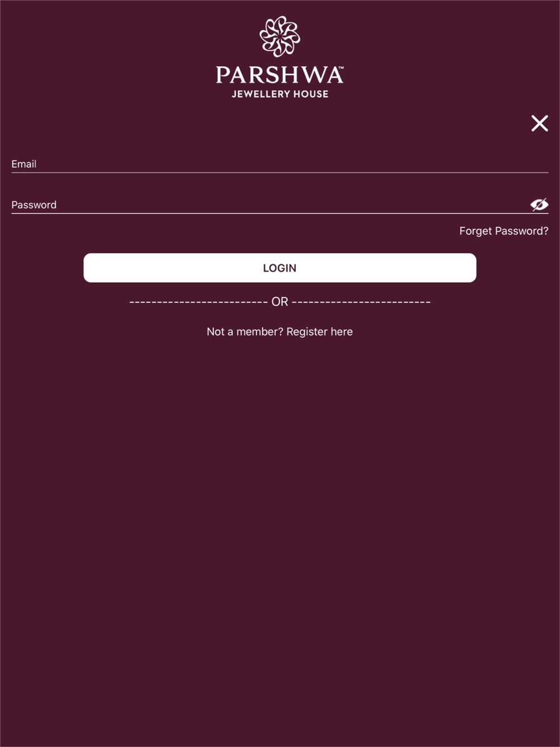
Task: Click the OR divider text
Action: (x=280, y=302)
